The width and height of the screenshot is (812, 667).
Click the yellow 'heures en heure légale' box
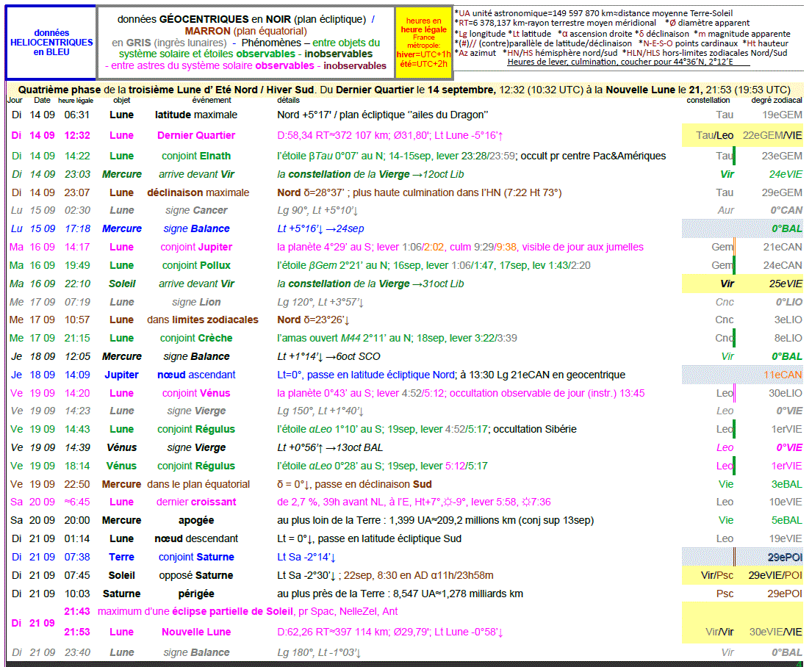(x=423, y=43)
